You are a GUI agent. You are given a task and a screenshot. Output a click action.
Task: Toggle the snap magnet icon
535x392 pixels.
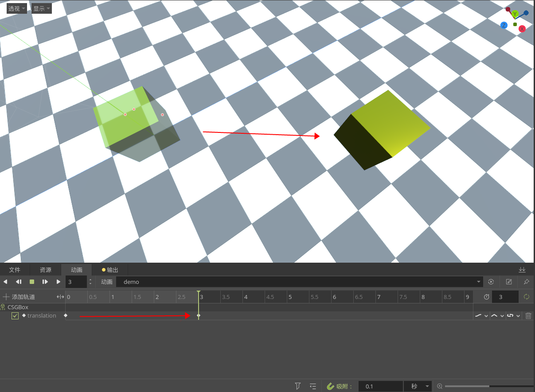click(330, 386)
